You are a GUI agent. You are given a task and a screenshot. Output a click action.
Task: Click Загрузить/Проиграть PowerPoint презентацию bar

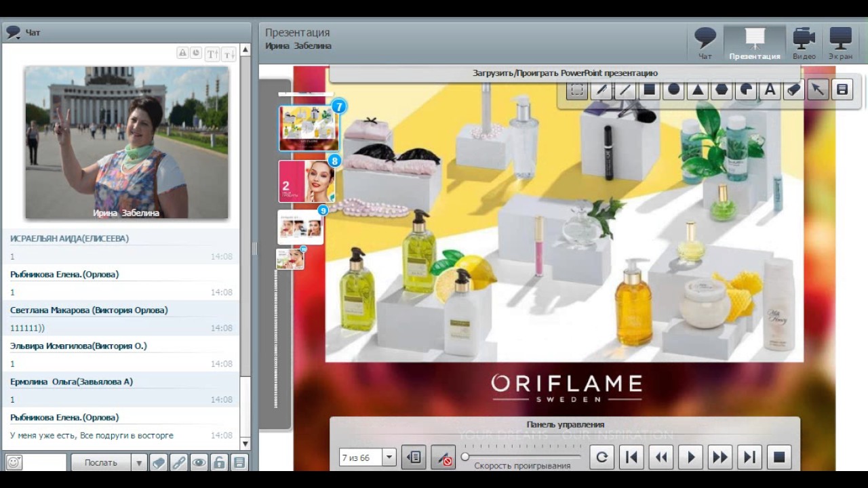[x=565, y=73]
